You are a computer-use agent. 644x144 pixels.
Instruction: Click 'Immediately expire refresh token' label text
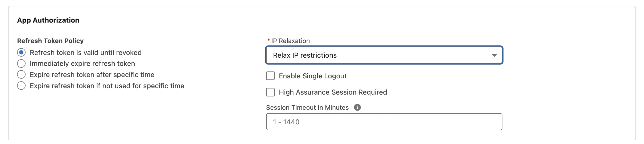82,64
